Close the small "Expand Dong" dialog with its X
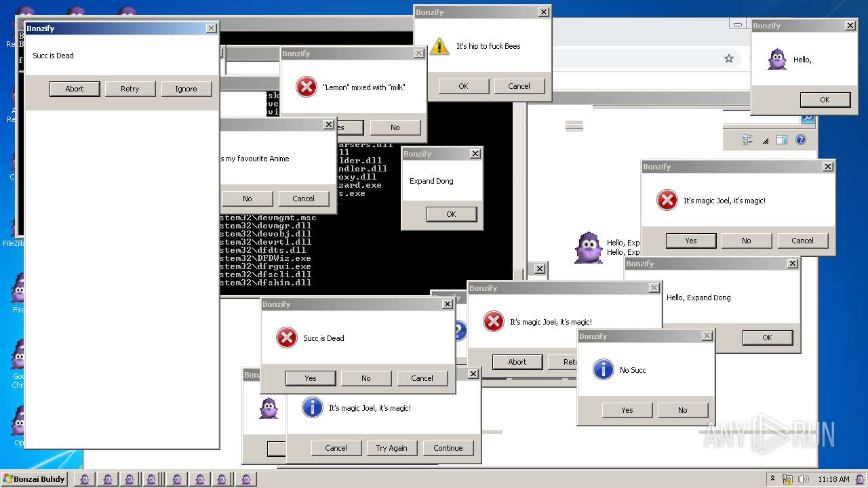 pyautogui.click(x=475, y=154)
